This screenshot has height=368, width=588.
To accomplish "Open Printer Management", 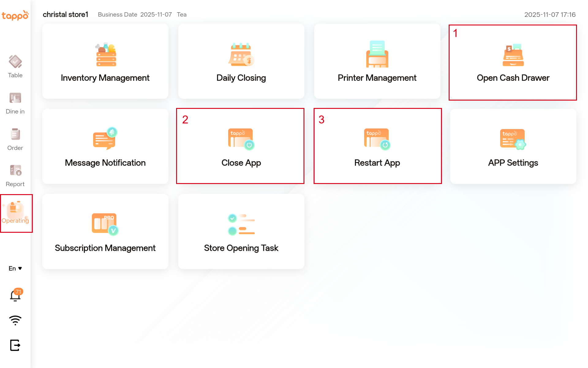I will (x=377, y=61).
